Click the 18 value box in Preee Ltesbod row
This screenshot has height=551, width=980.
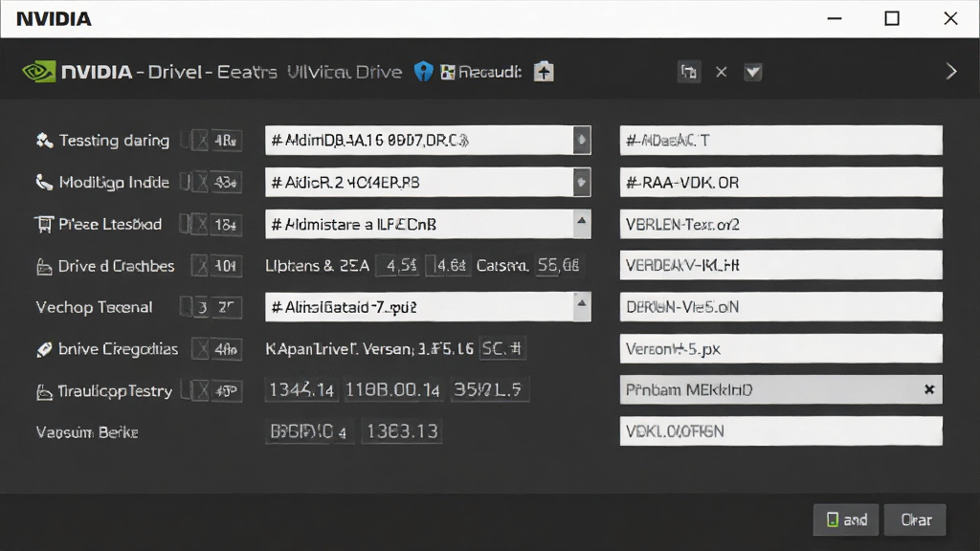tap(225, 224)
